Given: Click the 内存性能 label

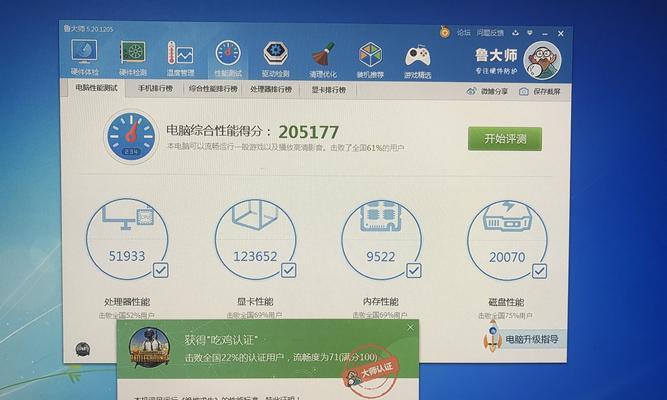Looking at the screenshot, I should (380, 302).
